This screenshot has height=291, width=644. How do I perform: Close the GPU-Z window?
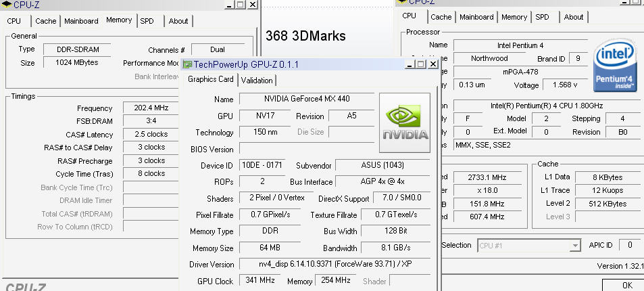[433, 64]
